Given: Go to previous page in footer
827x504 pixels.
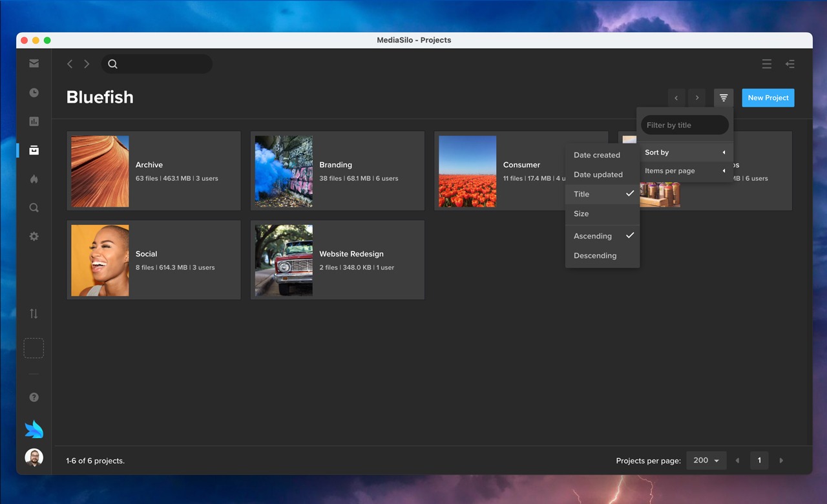Looking at the screenshot, I should tap(737, 461).
